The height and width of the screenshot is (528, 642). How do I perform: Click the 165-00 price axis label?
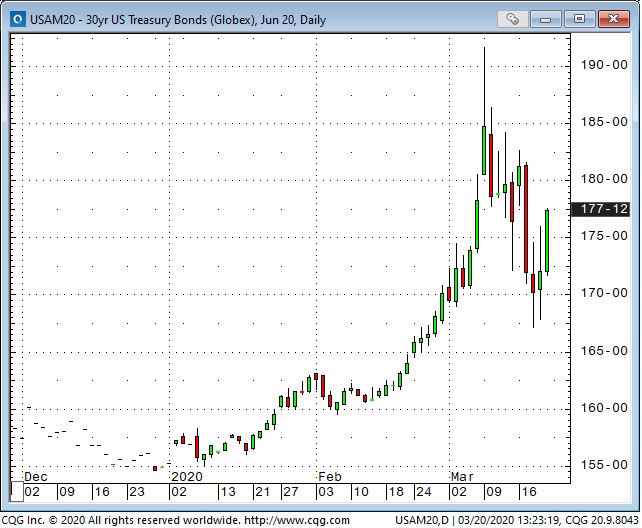tap(604, 351)
